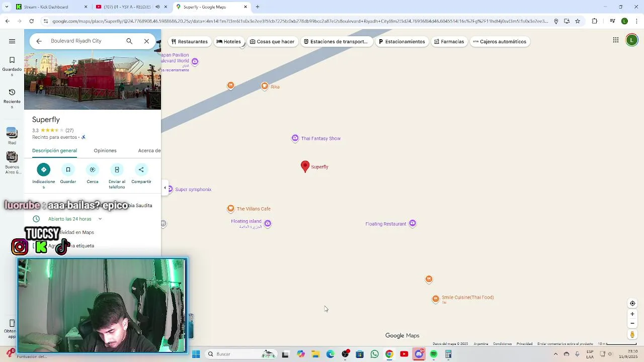Click the Compartir share button
Screen dimensions: 644x362
tap(141, 173)
